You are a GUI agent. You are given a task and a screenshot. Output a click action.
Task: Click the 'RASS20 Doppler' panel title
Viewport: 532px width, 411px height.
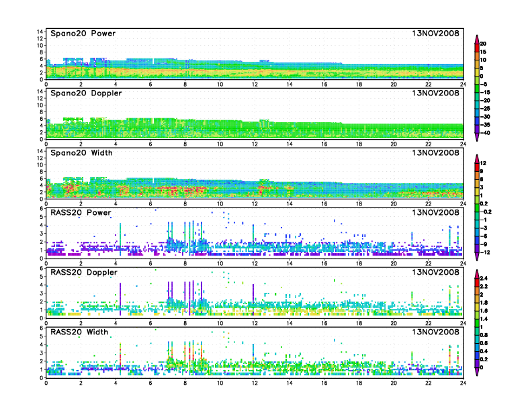tap(84, 272)
